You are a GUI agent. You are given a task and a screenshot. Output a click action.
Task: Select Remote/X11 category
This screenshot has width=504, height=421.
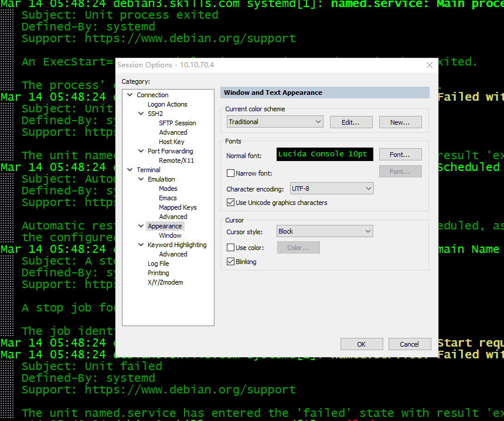click(x=176, y=160)
